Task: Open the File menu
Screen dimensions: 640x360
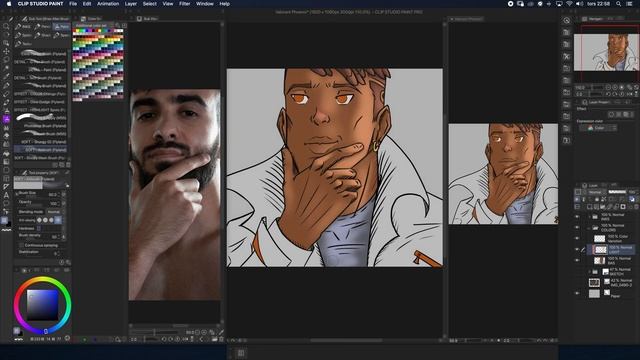Action: pos(73,4)
